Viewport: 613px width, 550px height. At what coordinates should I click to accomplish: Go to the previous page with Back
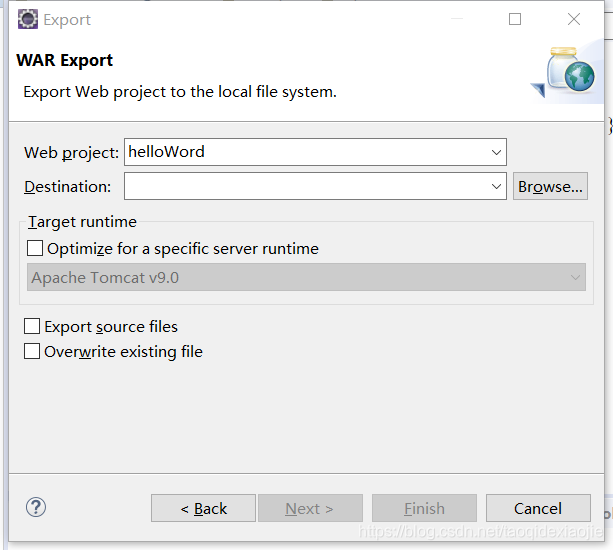pos(203,508)
